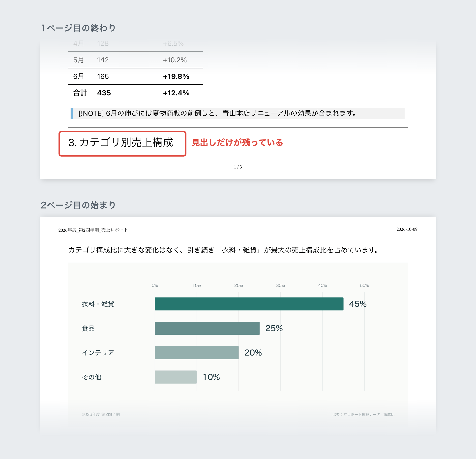Click the table cell '6月'

79,76
